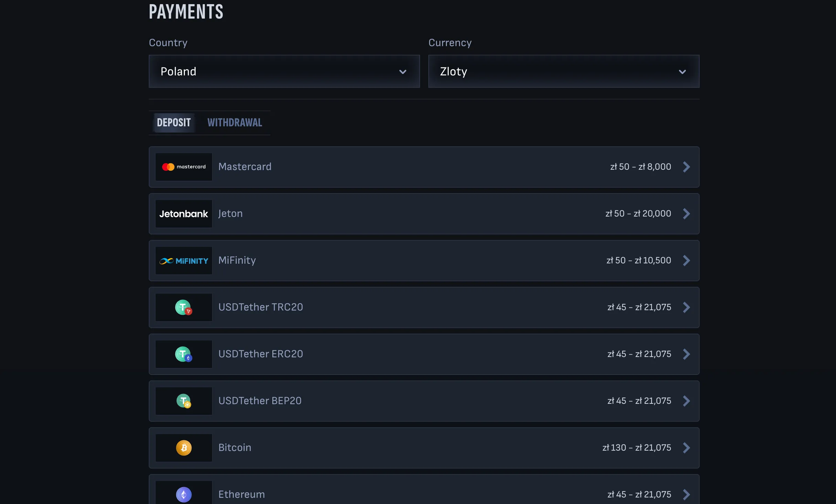Expand the Ethereum row chevron
The width and height of the screenshot is (836, 504).
686,495
